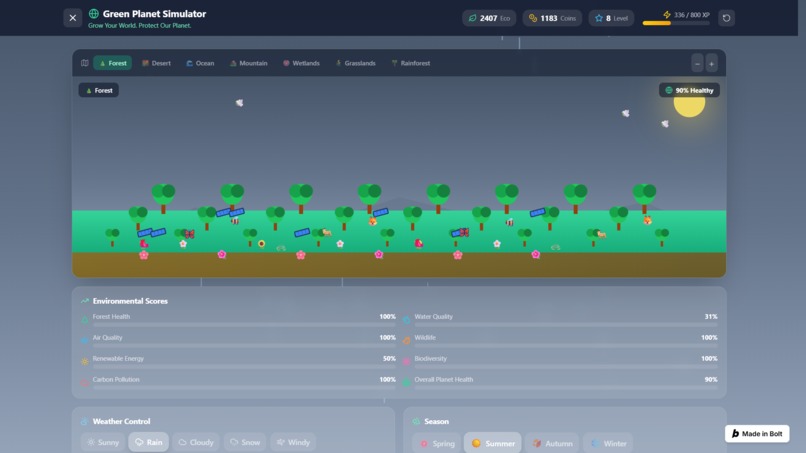Set weather to Windy
806x453 pixels.
[293, 442]
